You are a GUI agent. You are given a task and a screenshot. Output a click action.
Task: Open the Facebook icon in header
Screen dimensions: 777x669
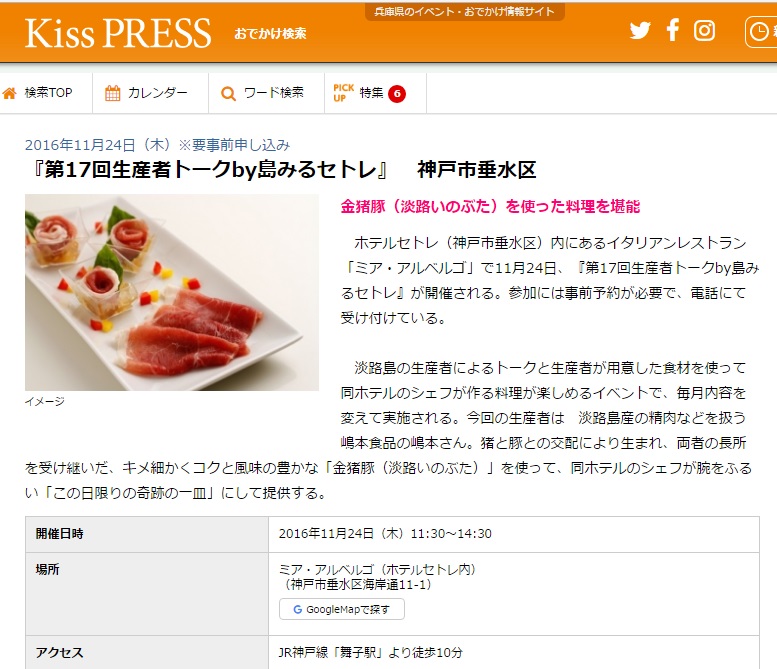[672, 30]
